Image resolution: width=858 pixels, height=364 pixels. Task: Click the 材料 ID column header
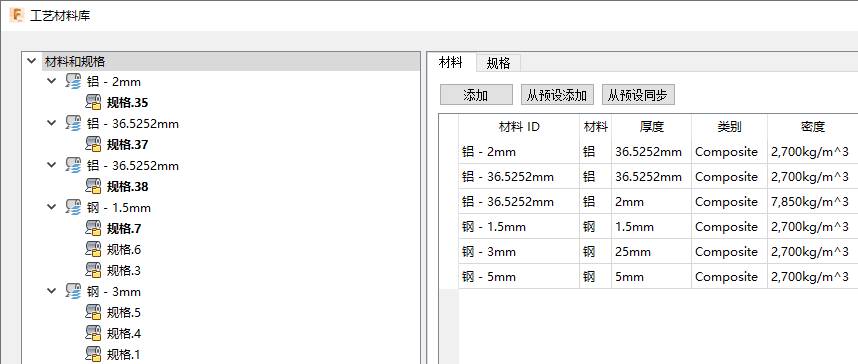point(519,126)
